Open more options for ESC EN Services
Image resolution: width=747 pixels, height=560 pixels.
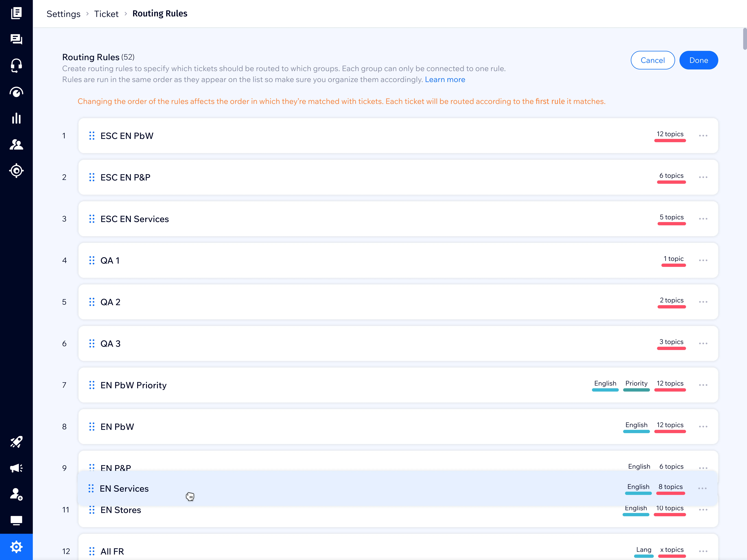pyautogui.click(x=703, y=219)
